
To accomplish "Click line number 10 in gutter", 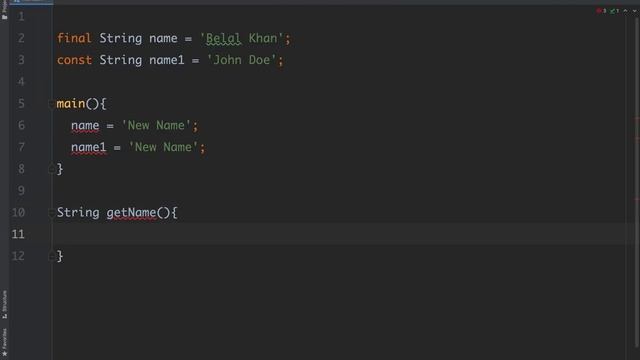I will tap(18, 213).
